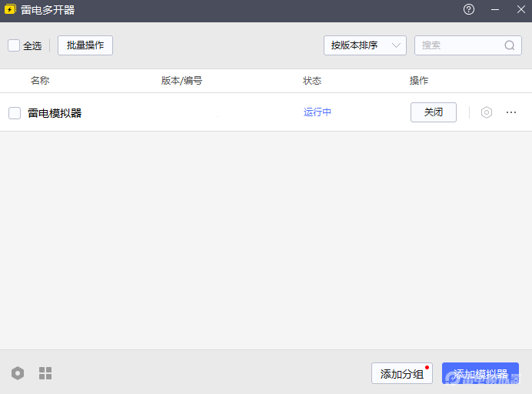This screenshot has height=394, width=532.
Task: Click the 运行中 status text
Action: pos(318,112)
